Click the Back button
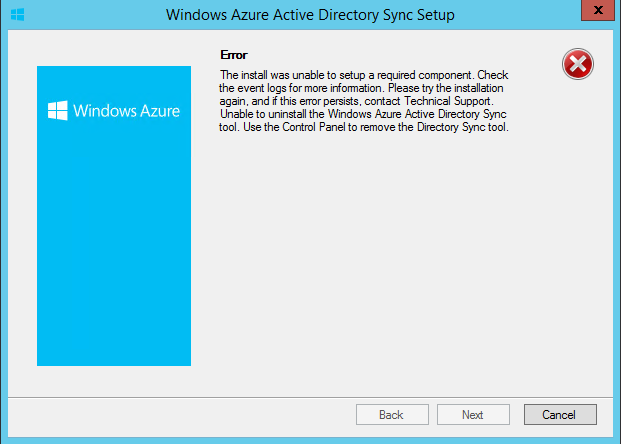 (x=392, y=415)
